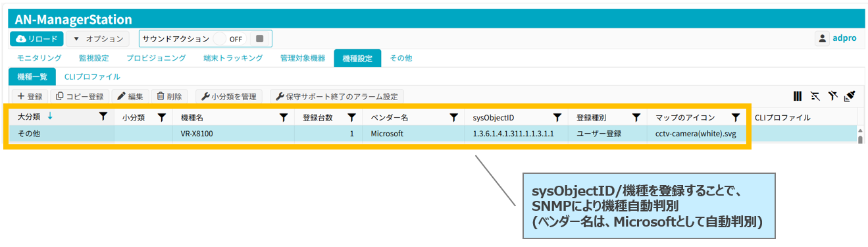
Task: Open filter on マップのアイコン column
Action: pyautogui.click(x=736, y=117)
